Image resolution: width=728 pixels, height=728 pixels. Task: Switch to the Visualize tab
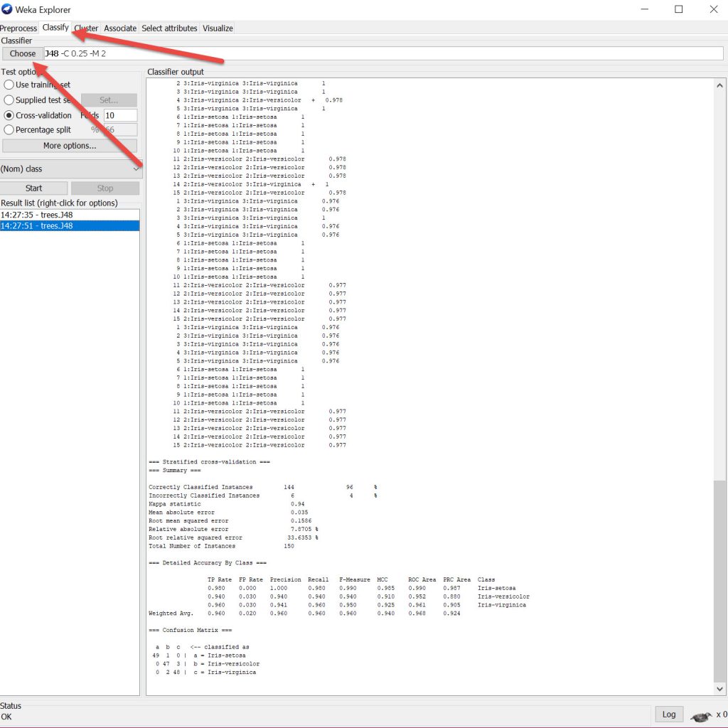tap(218, 28)
